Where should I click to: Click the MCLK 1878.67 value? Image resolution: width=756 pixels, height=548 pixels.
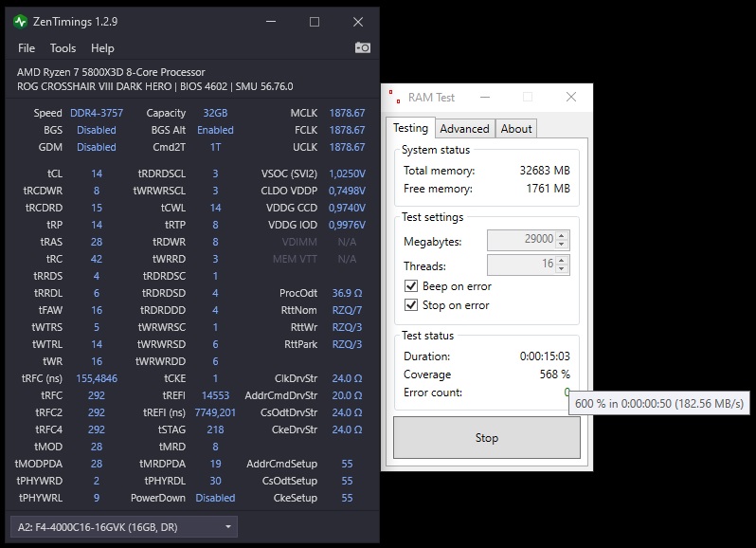pyautogui.click(x=347, y=113)
